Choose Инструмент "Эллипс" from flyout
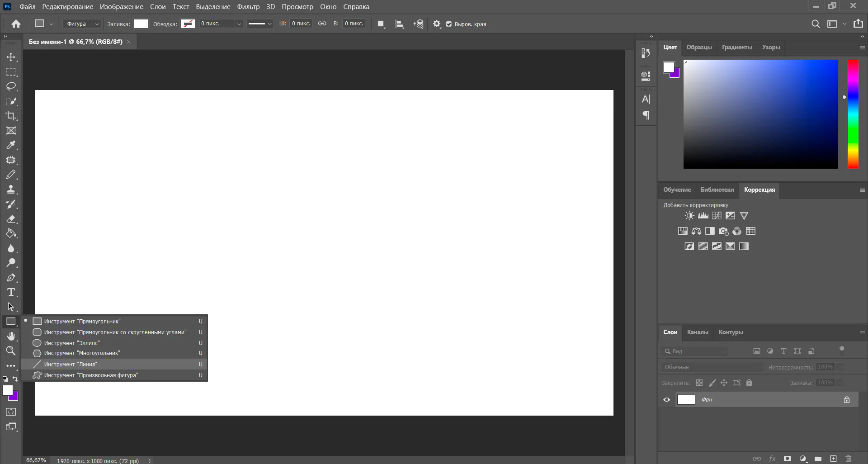The height and width of the screenshot is (464, 868). [x=72, y=343]
